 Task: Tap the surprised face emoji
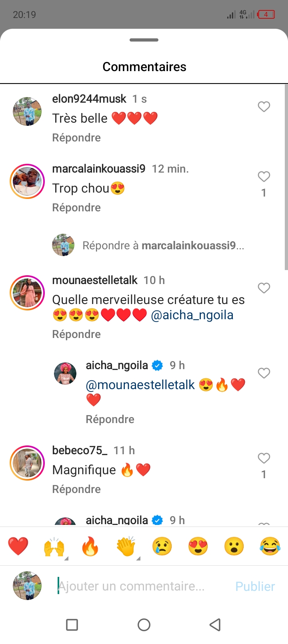[234, 546]
